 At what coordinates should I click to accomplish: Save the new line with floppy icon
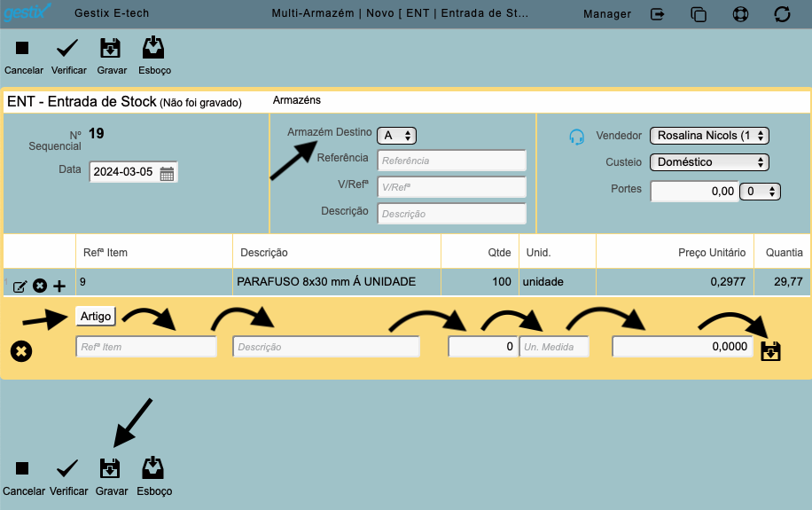(770, 351)
